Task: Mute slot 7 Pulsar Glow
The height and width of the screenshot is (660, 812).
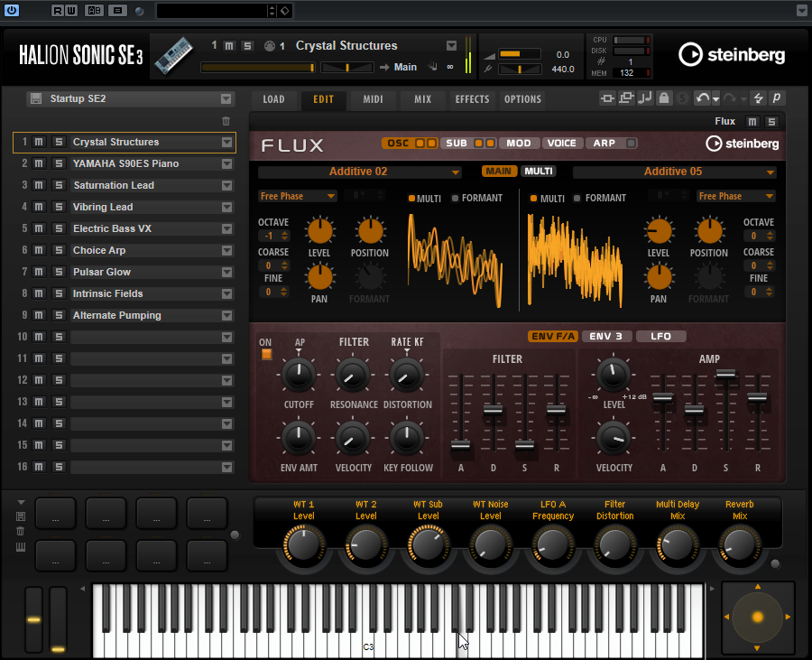Action: [39, 272]
